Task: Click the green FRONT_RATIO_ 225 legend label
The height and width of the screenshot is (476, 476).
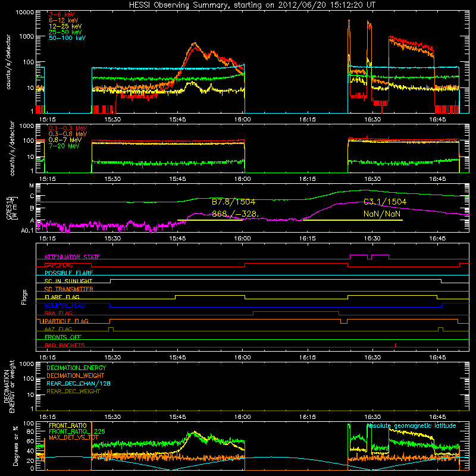Action: pos(77,431)
